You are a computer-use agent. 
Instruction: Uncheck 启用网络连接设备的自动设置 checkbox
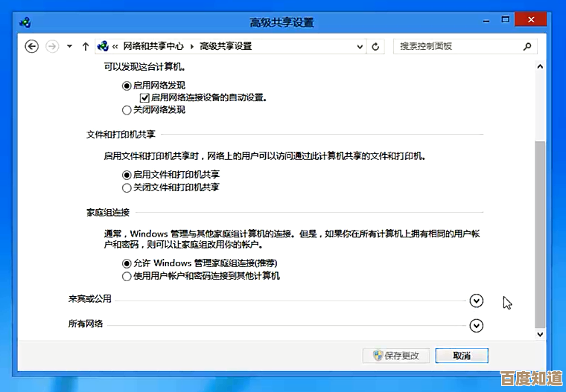145,97
